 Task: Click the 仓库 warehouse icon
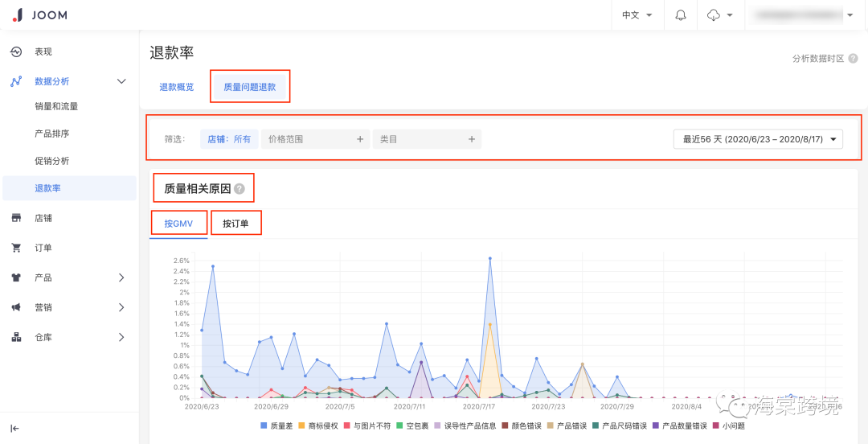coord(16,337)
